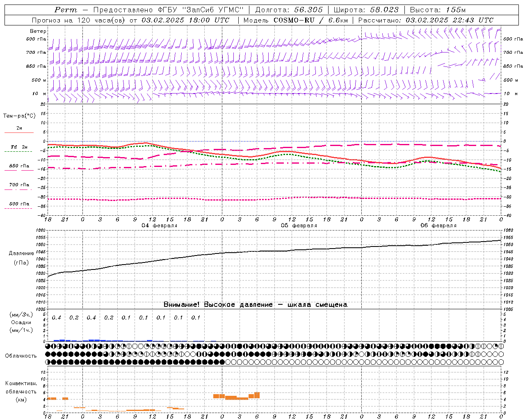The height and width of the screenshot is (420, 525).
Task: Click the "Ветер" wind panel label
Action: tap(38, 31)
